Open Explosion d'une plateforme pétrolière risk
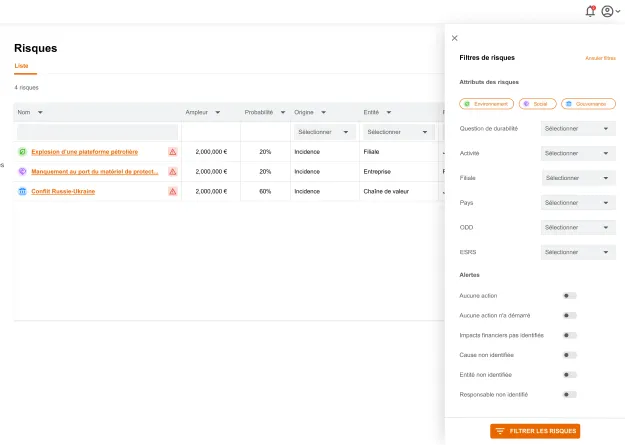This screenshot has height=445, width=625. 85,152
